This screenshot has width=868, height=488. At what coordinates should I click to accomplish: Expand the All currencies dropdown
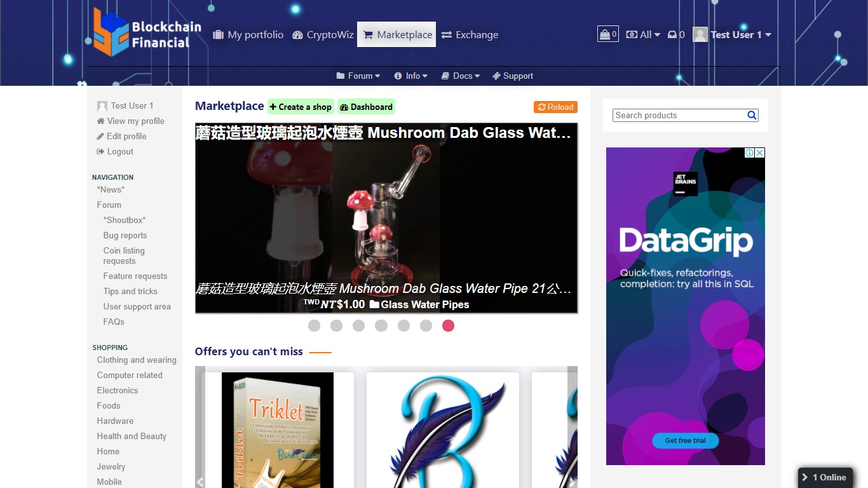click(644, 35)
